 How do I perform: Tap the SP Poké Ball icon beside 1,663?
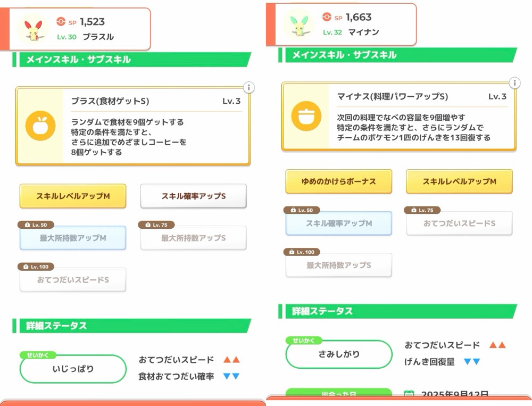[x=327, y=17]
